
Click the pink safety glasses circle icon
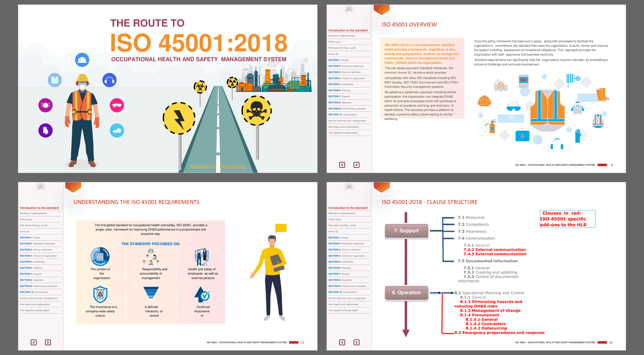click(x=116, y=106)
